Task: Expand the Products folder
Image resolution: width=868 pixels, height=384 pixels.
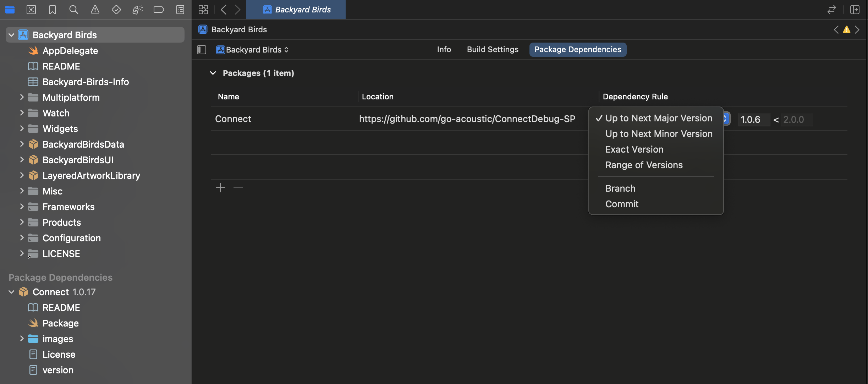Action: pyautogui.click(x=22, y=222)
